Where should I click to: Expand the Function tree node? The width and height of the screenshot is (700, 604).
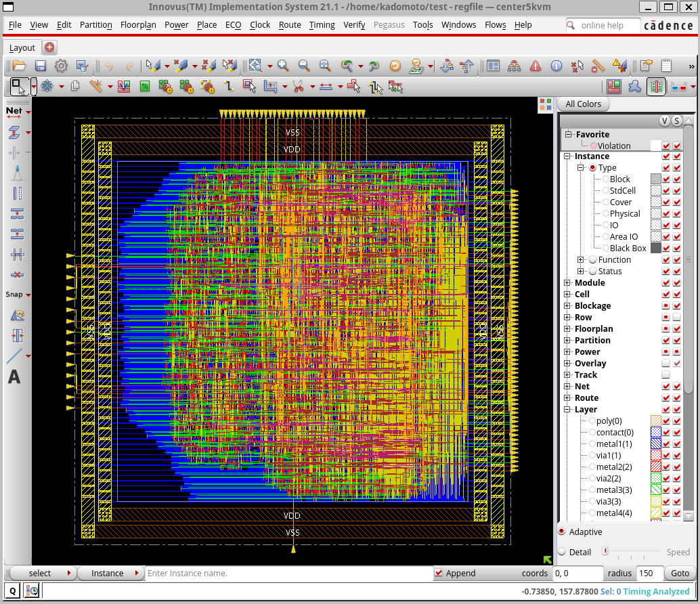point(580,259)
